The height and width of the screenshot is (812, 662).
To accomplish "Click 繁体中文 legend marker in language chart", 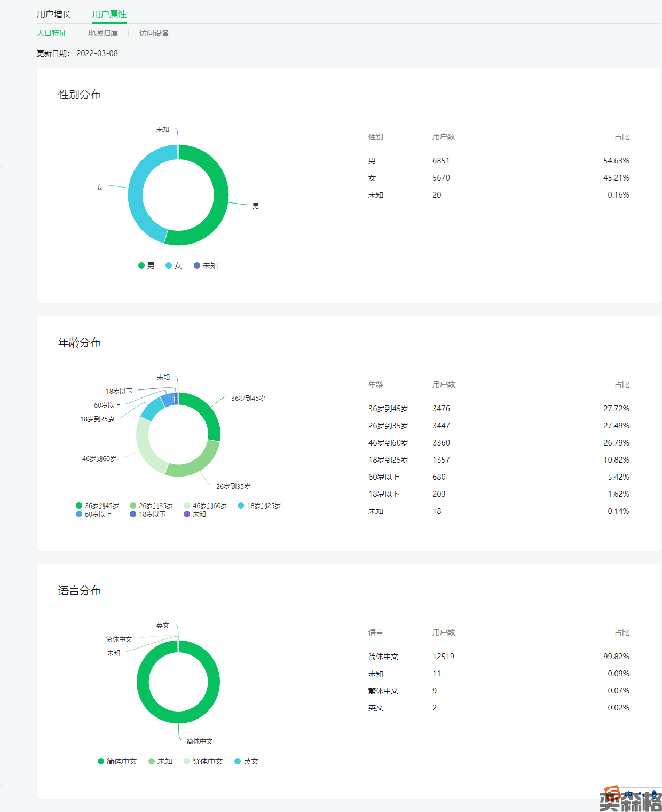I will (187, 761).
